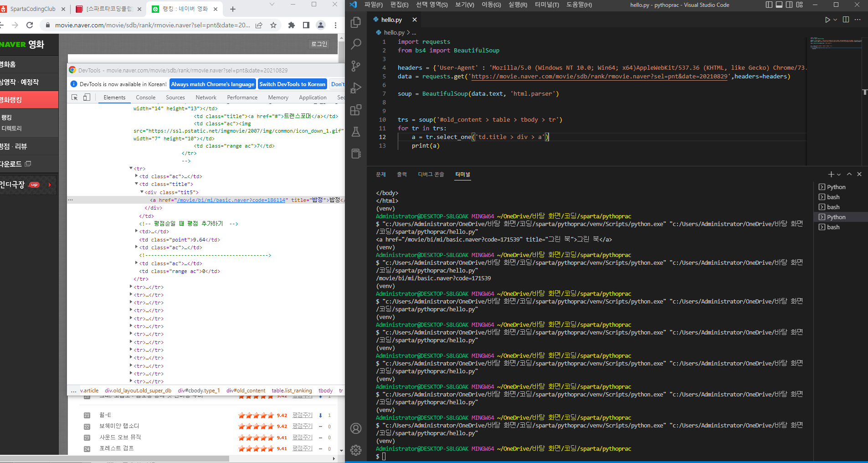Open the Chrome three-dot menu
This screenshot has width=868, height=463.
335,25
